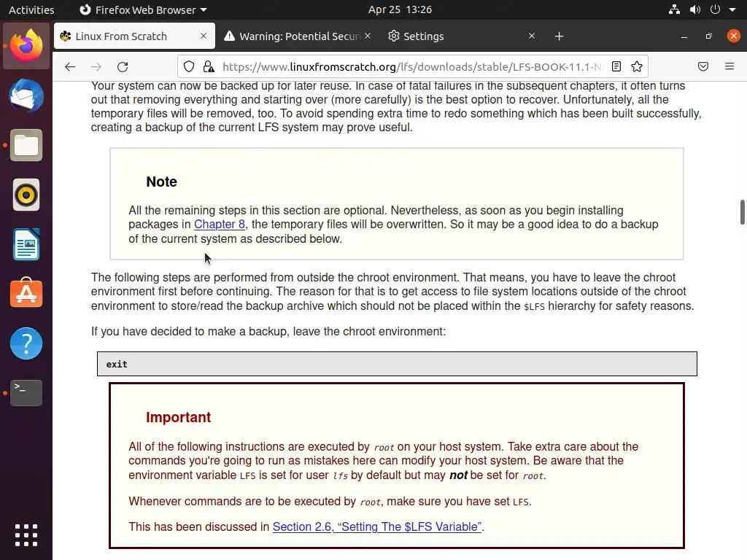Click the network status icon
Image resolution: width=747 pixels, height=560 pixels.
point(674,9)
